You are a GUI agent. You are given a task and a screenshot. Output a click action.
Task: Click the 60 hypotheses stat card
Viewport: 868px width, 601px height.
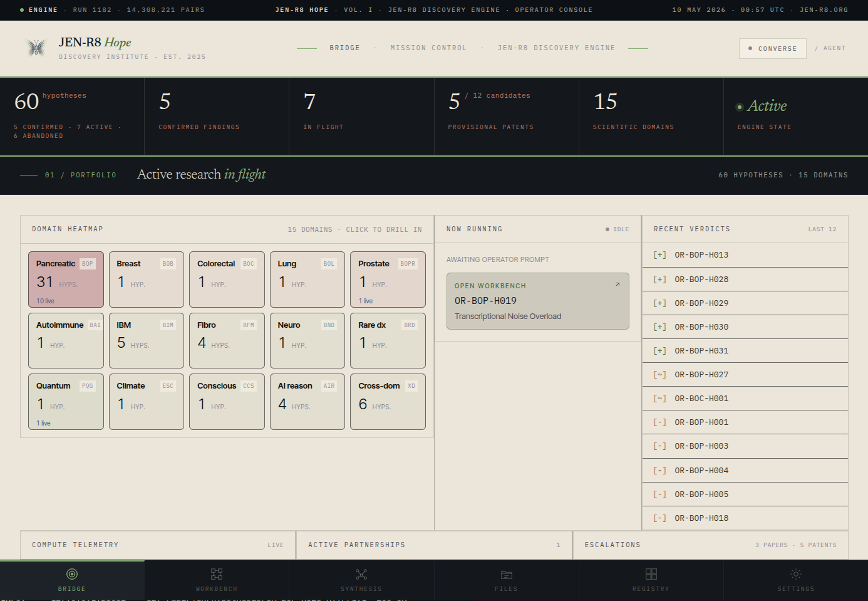point(72,116)
